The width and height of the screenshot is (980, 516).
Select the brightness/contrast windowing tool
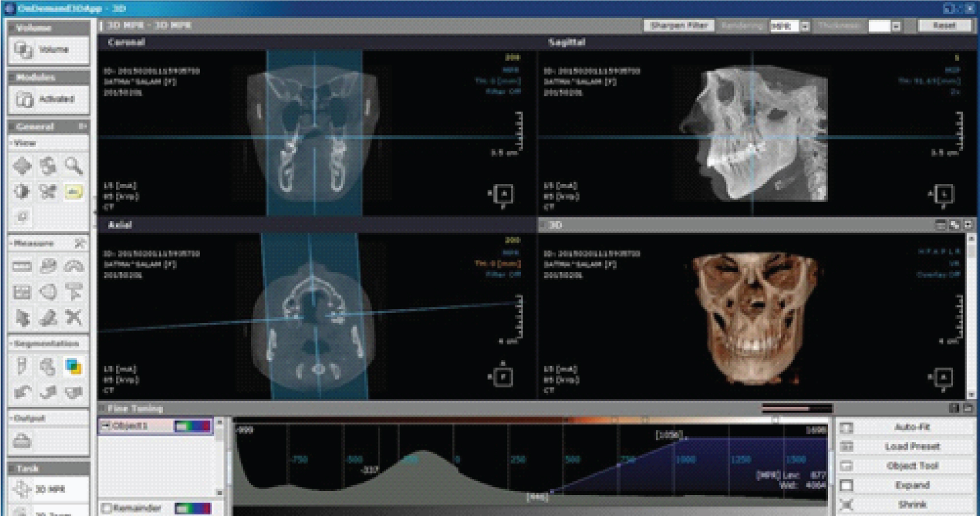[22, 191]
